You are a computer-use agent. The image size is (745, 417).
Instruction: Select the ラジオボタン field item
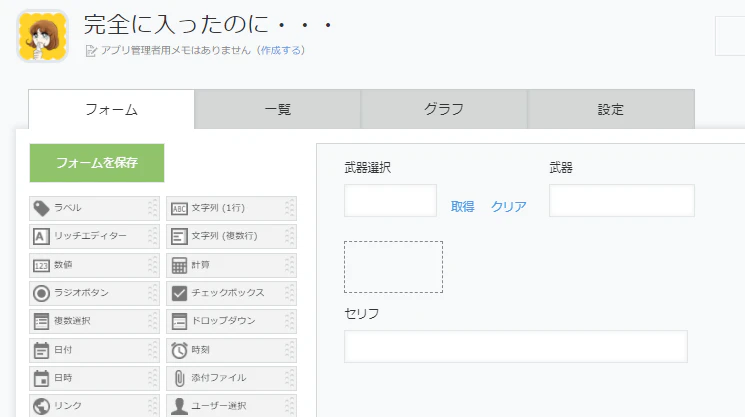94,293
